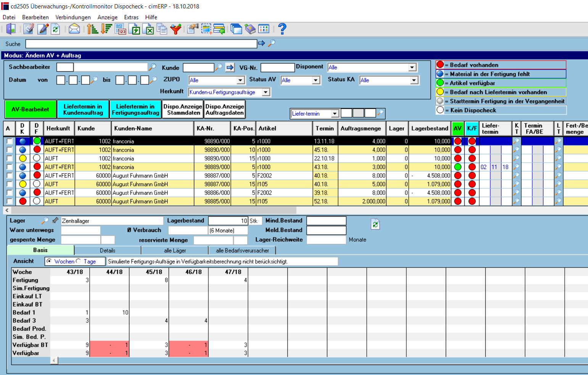Click the colored grid calendar icon

click(x=264, y=29)
